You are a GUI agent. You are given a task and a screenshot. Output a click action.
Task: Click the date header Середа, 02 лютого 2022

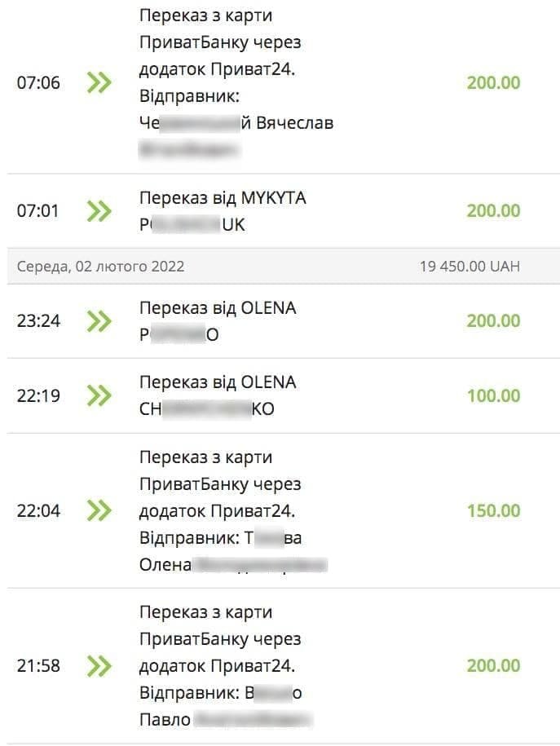point(100,267)
